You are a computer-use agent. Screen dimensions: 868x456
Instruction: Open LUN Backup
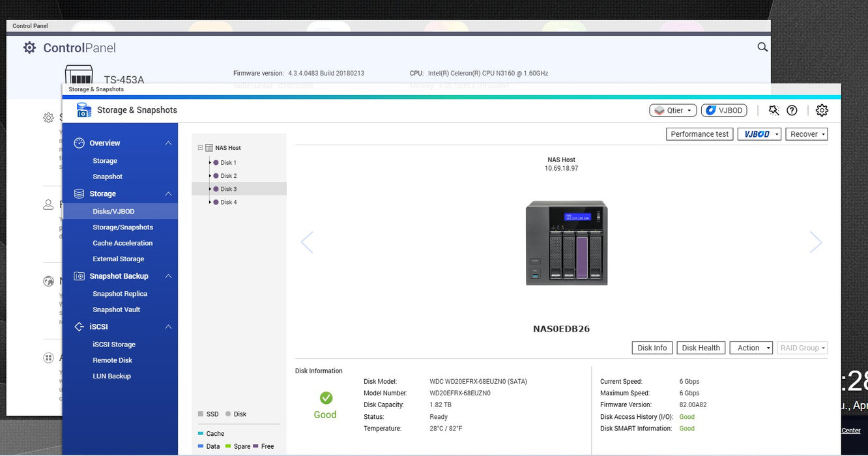[x=111, y=376]
